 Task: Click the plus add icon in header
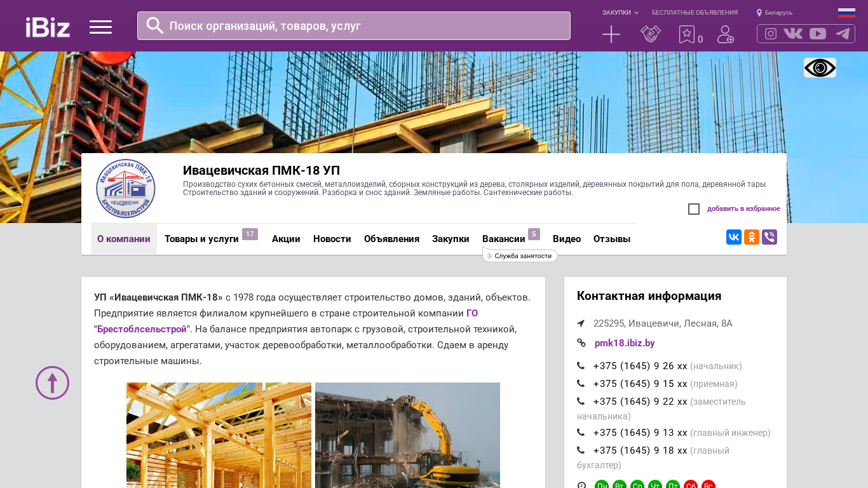[611, 34]
